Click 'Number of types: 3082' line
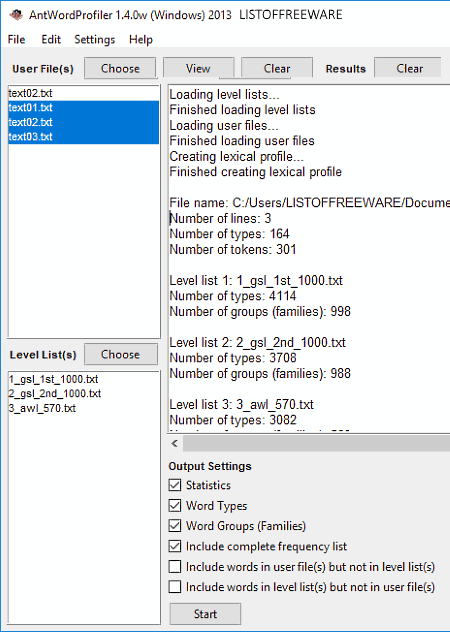The width and height of the screenshot is (450, 632). (x=233, y=420)
